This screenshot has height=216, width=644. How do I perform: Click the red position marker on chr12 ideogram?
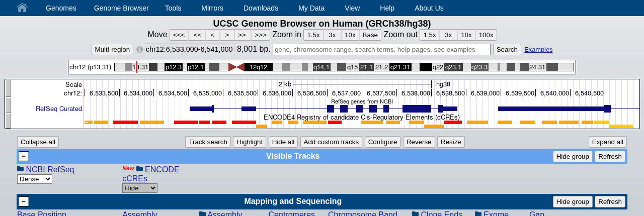pos(137,67)
